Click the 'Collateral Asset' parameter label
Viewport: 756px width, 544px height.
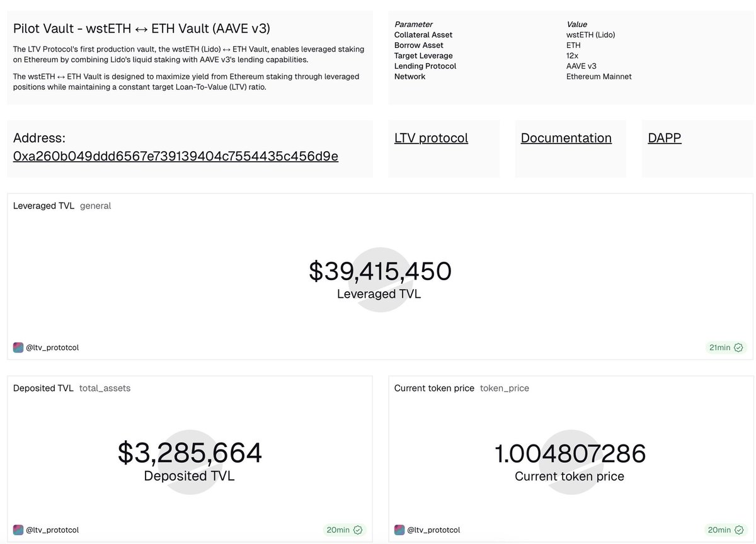423,35
